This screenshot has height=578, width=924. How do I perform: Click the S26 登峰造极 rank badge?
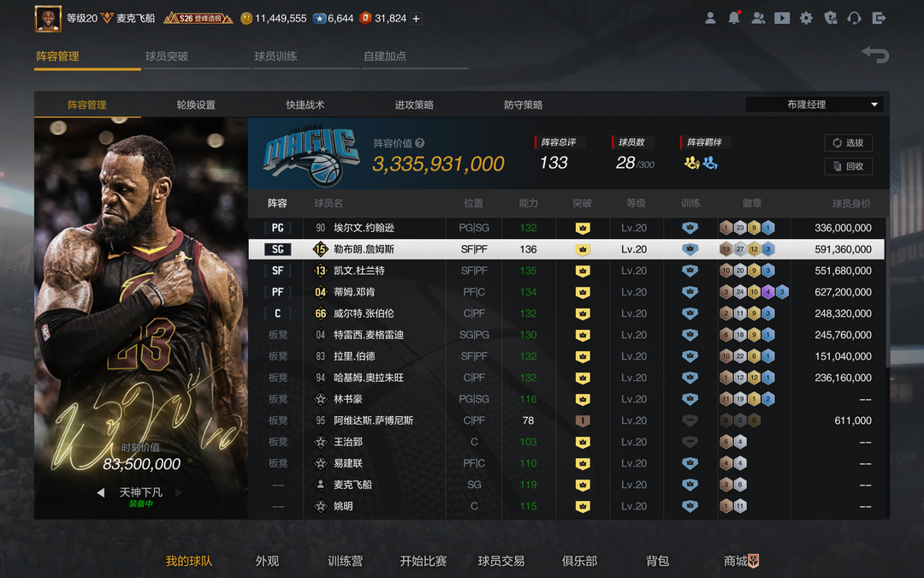198,18
